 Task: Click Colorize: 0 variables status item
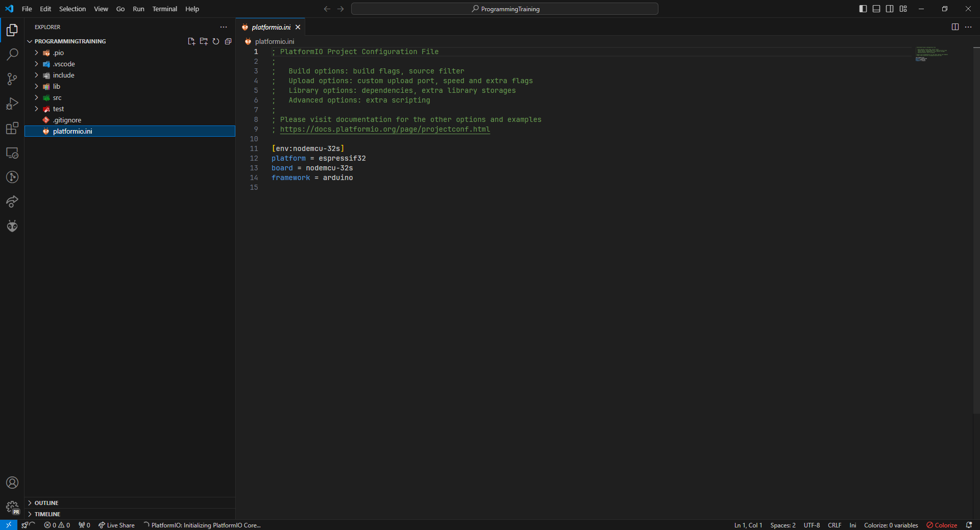[x=891, y=525]
